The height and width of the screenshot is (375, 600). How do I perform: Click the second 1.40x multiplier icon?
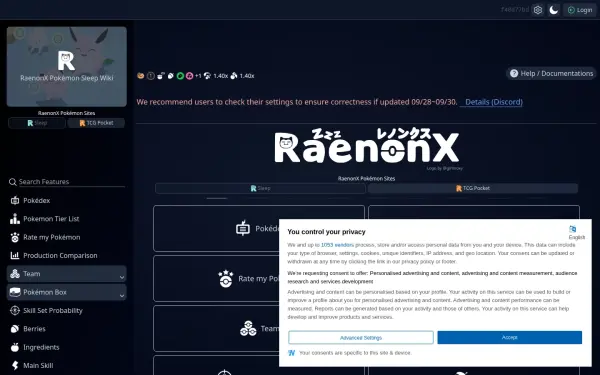234,76
